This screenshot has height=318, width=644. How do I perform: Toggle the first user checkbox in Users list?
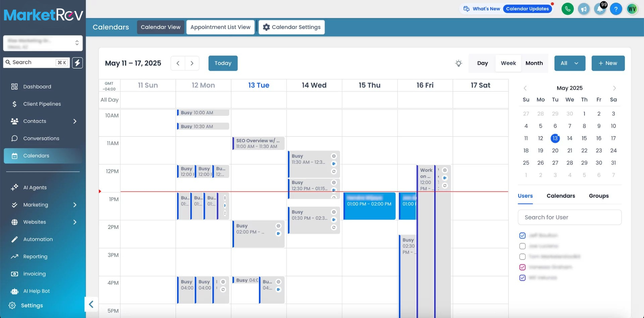522,235
